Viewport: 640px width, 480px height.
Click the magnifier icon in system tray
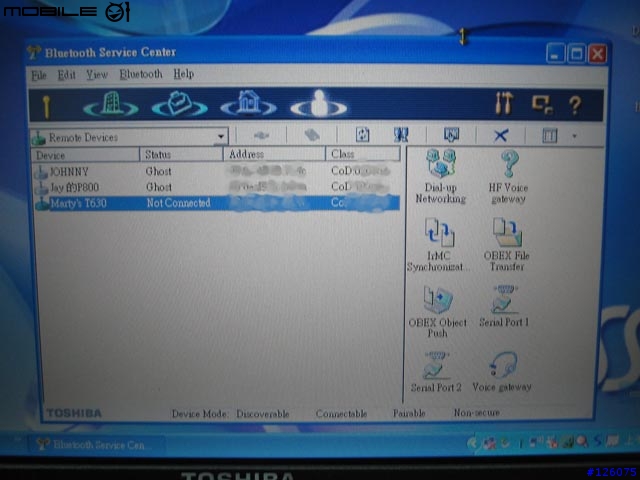coord(582,441)
